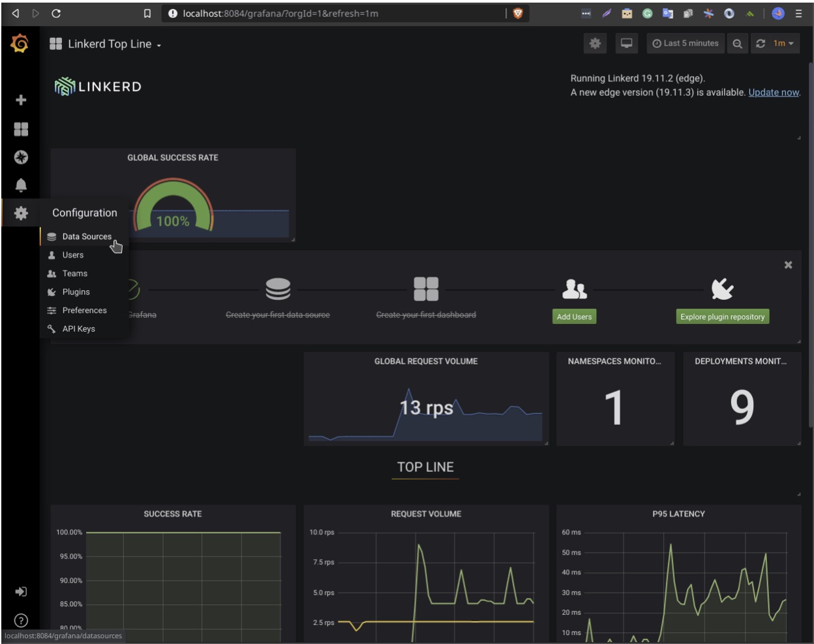
Task: Open the Global Request Volume panel title menu
Action: pos(426,361)
